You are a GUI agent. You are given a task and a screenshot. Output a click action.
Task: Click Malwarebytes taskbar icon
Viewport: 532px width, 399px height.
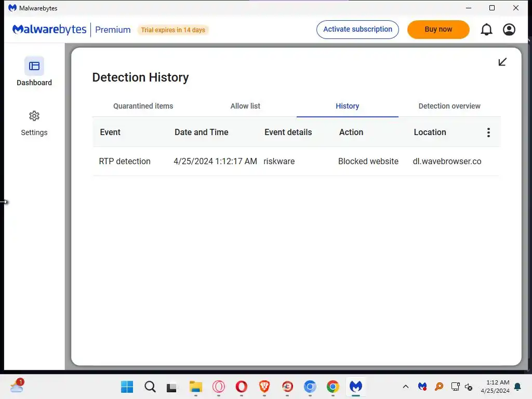[356, 387]
